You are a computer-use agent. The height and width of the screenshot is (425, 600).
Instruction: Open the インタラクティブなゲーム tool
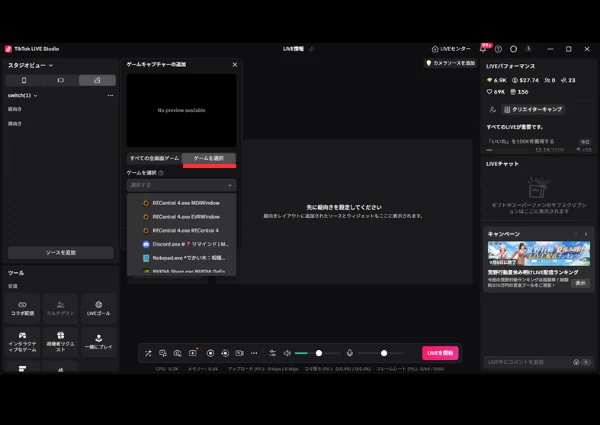click(x=23, y=342)
